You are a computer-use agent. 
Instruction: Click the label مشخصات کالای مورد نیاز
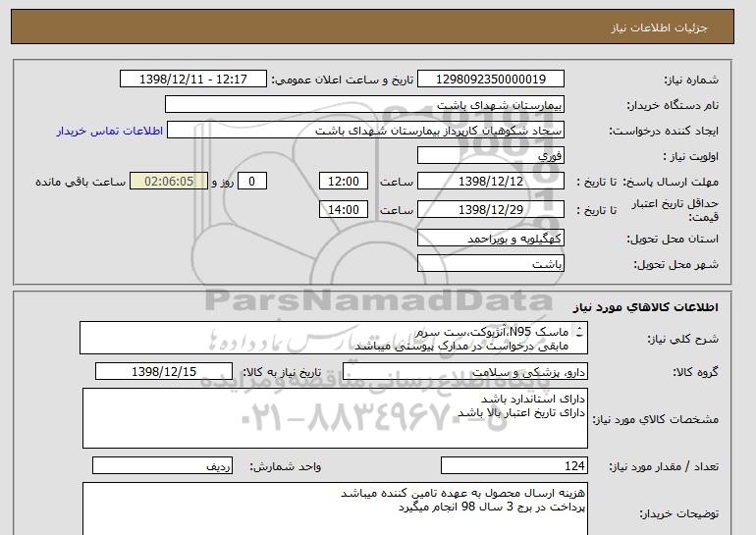click(656, 419)
